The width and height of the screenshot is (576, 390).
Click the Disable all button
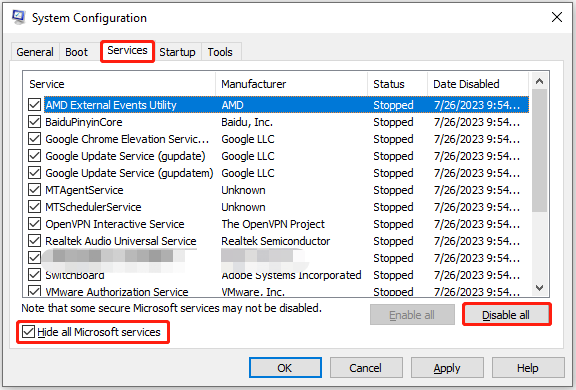coord(506,315)
